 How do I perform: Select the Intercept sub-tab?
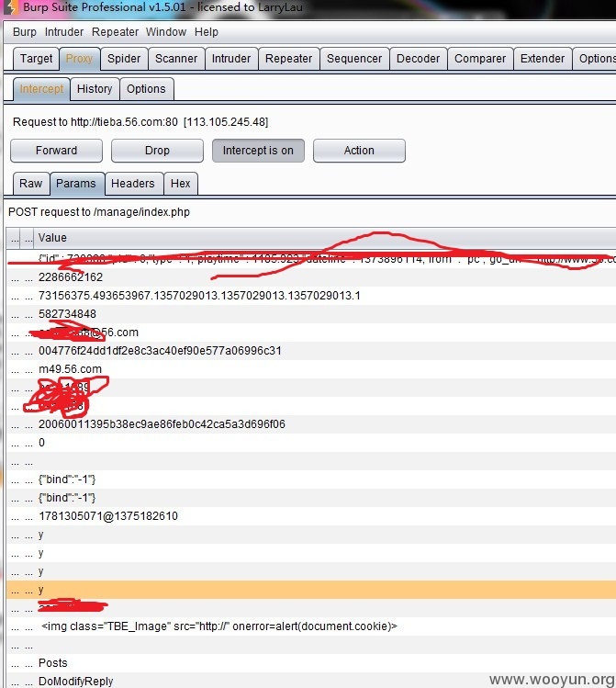pyautogui.click(x=41, y=89)
